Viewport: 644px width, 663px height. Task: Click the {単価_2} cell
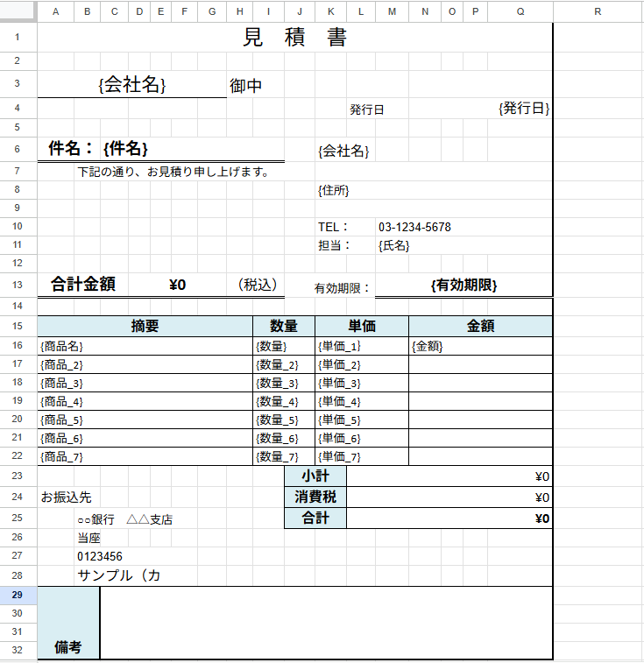362,364
